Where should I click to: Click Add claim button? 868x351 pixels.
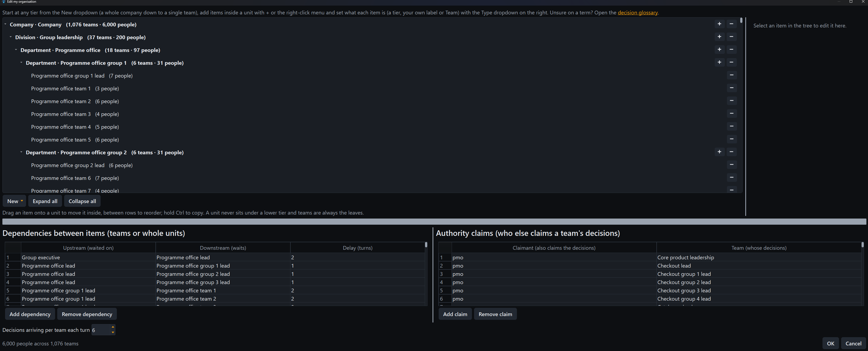tap(455, 314)
